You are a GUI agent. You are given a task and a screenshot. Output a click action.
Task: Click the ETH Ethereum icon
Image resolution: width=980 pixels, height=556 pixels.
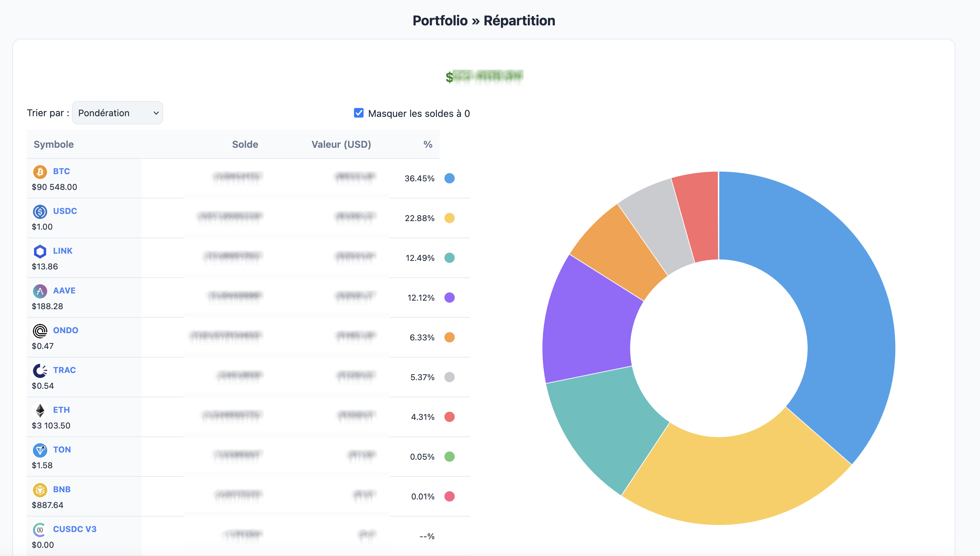(x=40, y=411)
